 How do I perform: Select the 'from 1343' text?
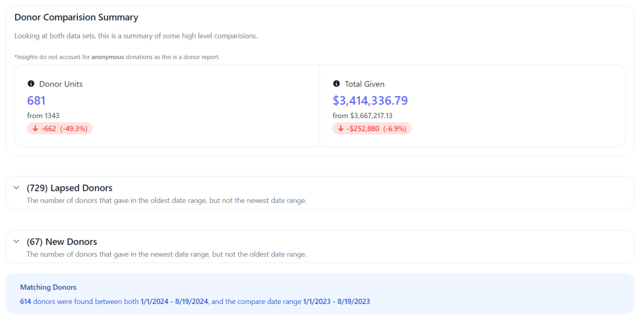coord(43,116)
